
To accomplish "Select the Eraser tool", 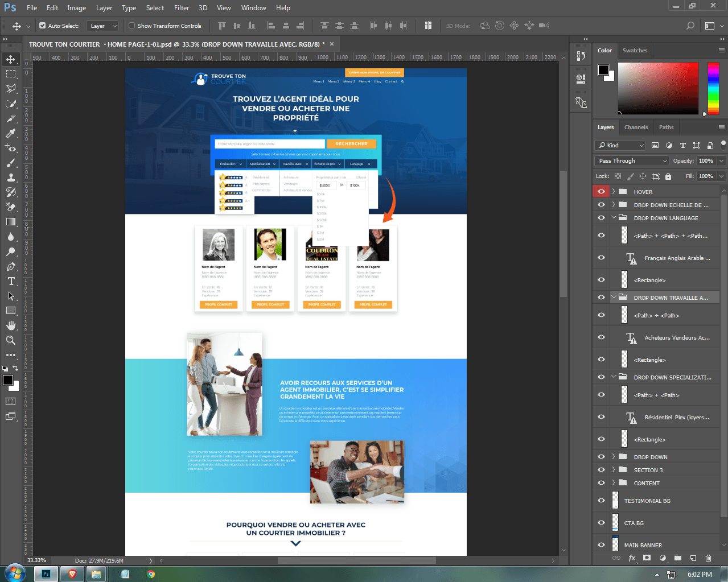I will click(11, 207).
